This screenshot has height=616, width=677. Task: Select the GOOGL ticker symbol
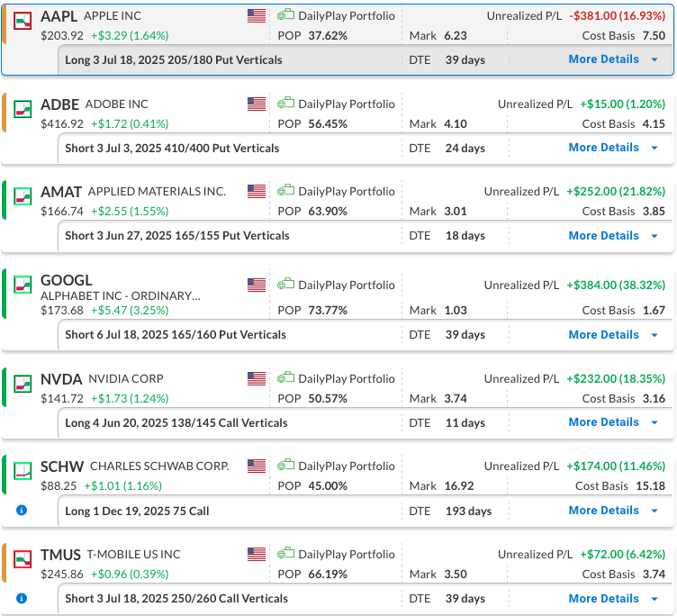point(66,280)
